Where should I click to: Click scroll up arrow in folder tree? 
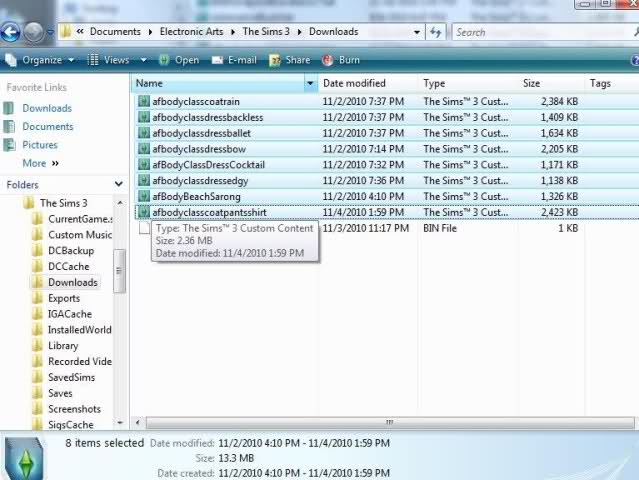(x=120, y=203)
